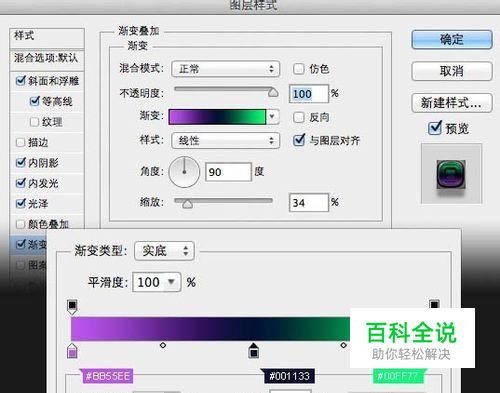Adjust the 缩放 slider handle
500x393 pixels.
(187, 203)
